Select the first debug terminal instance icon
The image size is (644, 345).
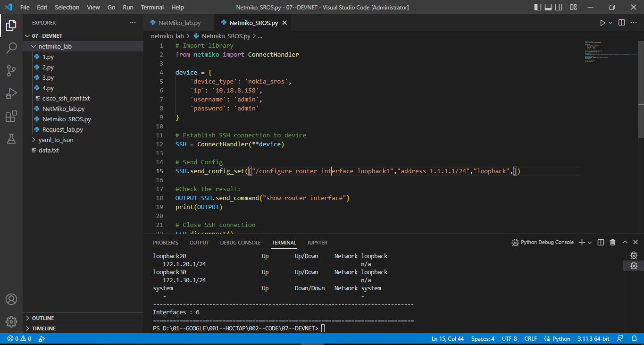(634, 255)
